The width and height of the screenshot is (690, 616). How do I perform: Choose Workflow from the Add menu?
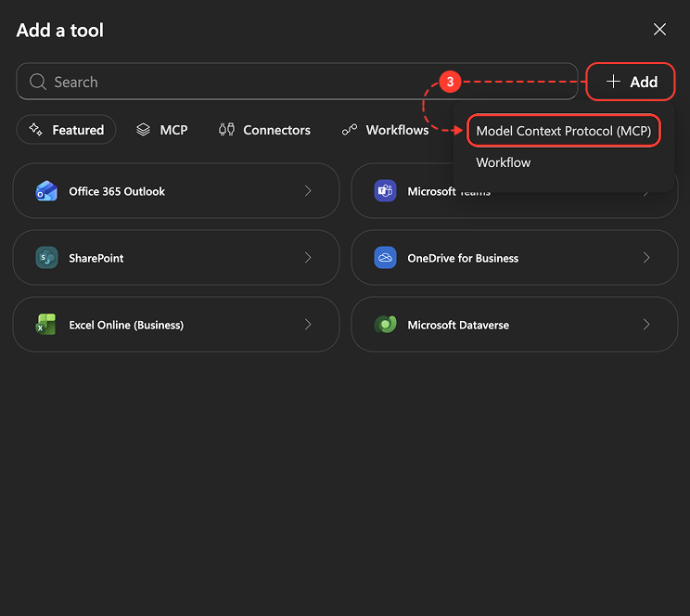tap(504, 162)
